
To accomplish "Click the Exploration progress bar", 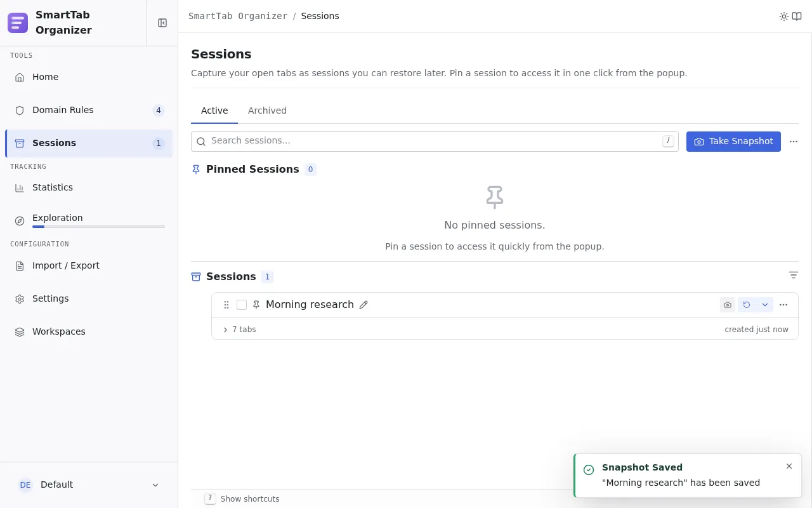I will [98, 227].
